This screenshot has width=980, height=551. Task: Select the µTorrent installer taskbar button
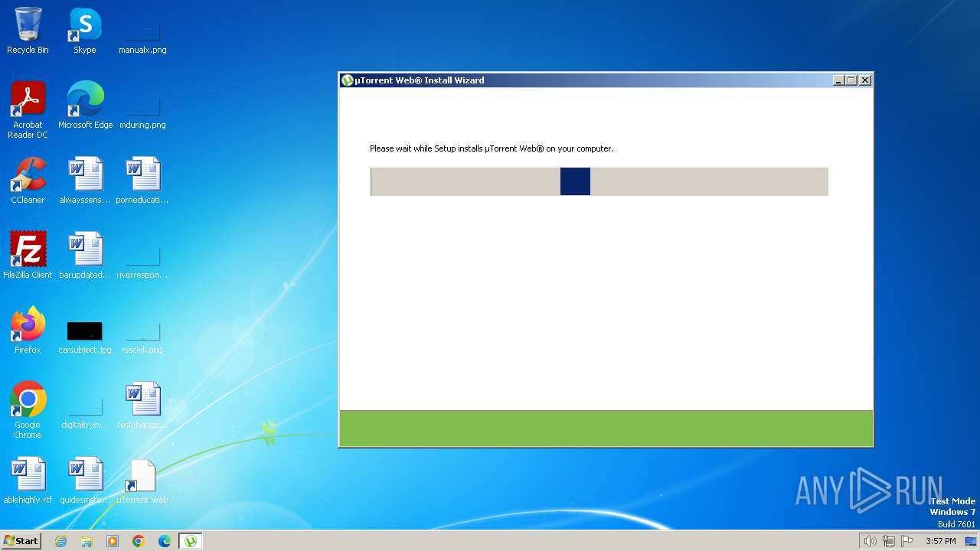coord(191,541)
